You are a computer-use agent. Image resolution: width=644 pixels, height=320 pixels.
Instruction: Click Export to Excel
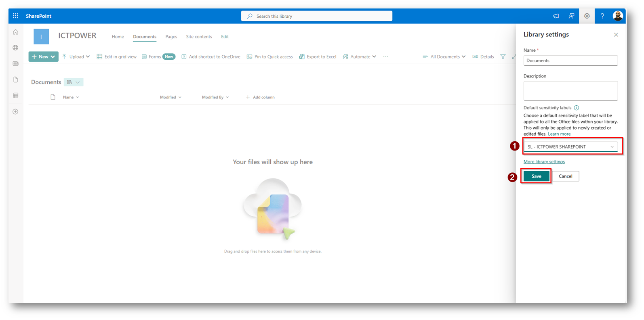[x=318, y=57]
